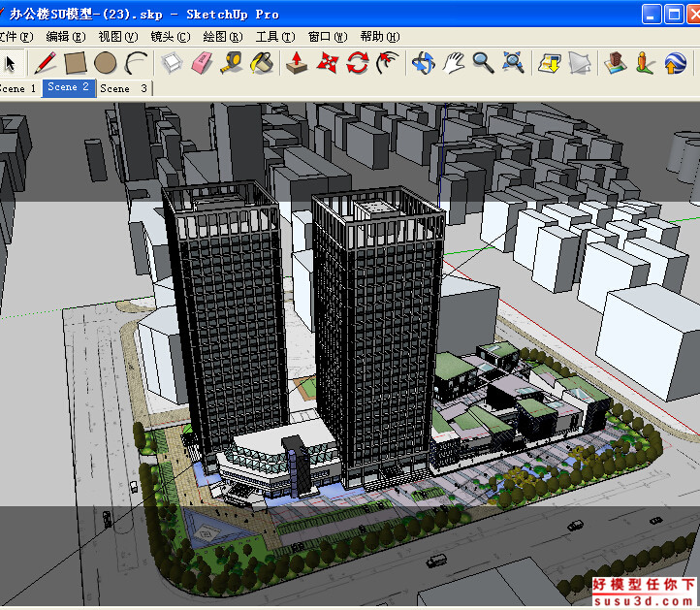Open the 工具(T) menu
The image size is (700, 610).
point(275,37)
